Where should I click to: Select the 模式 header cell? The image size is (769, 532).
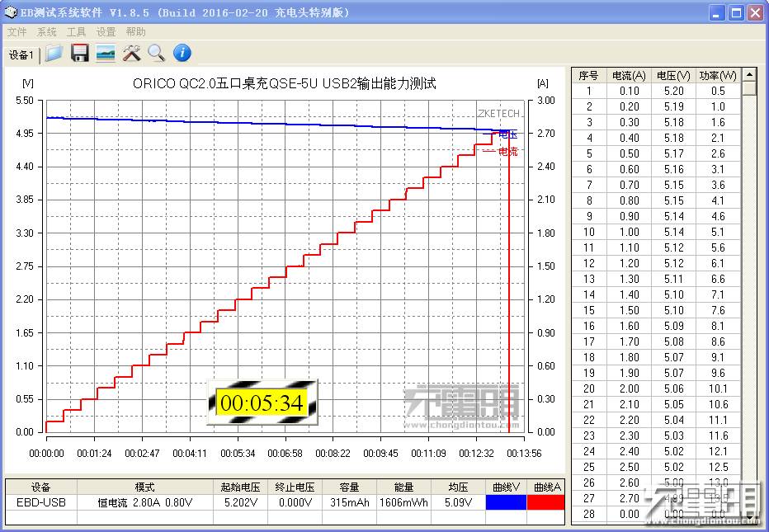(144, 487)
